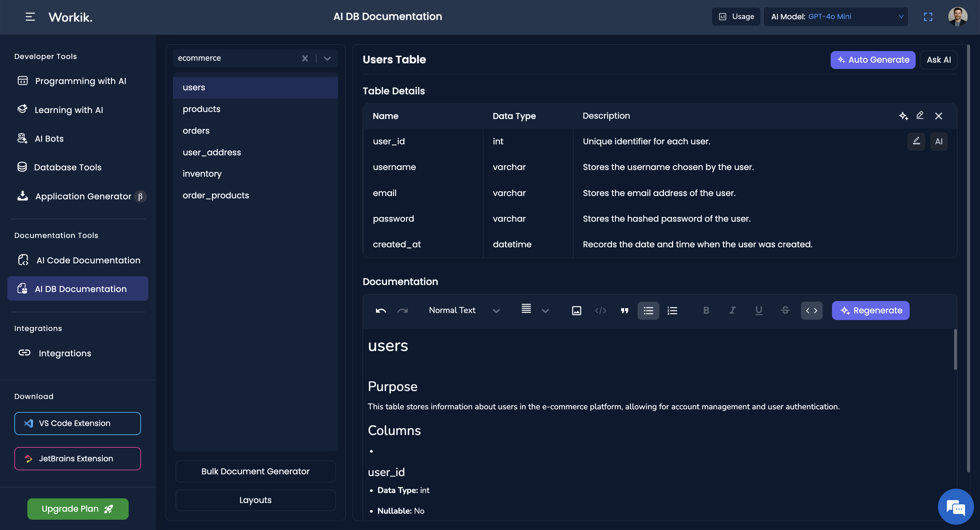980x530 pixels.
Task: Toggle bullet list formatting
Action: [x=648, y=310]
